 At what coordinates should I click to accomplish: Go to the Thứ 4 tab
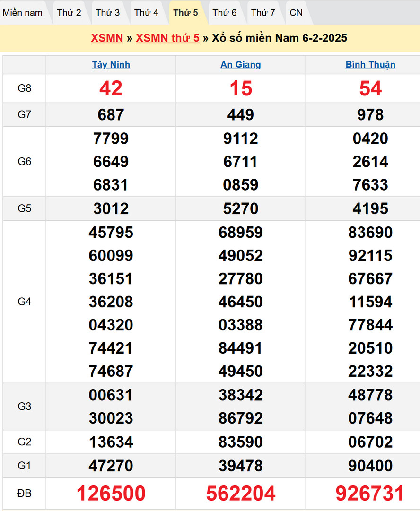(x=146, y=13)
